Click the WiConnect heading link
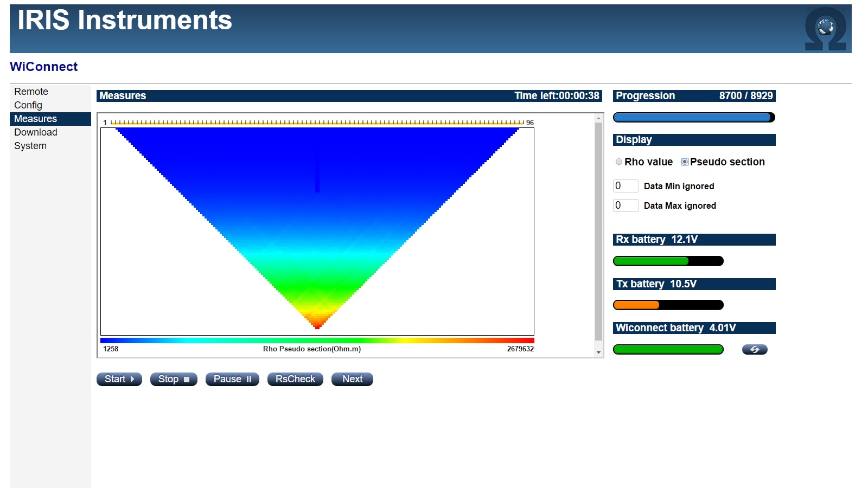The width and height of the screenshot is (868, 488). [44, 66]
